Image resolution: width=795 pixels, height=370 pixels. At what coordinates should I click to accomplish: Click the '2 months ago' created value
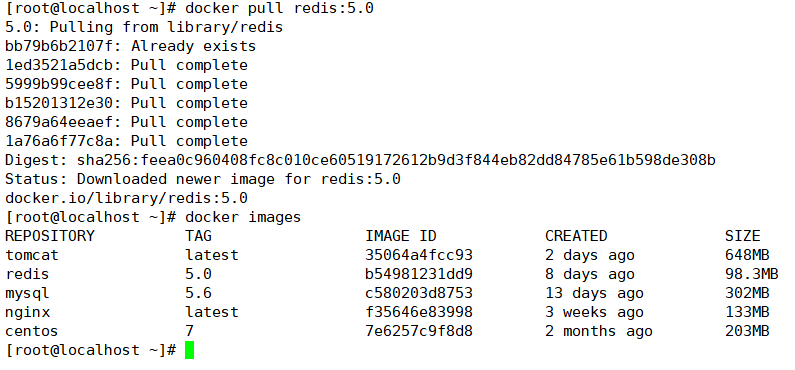[599, 331]
